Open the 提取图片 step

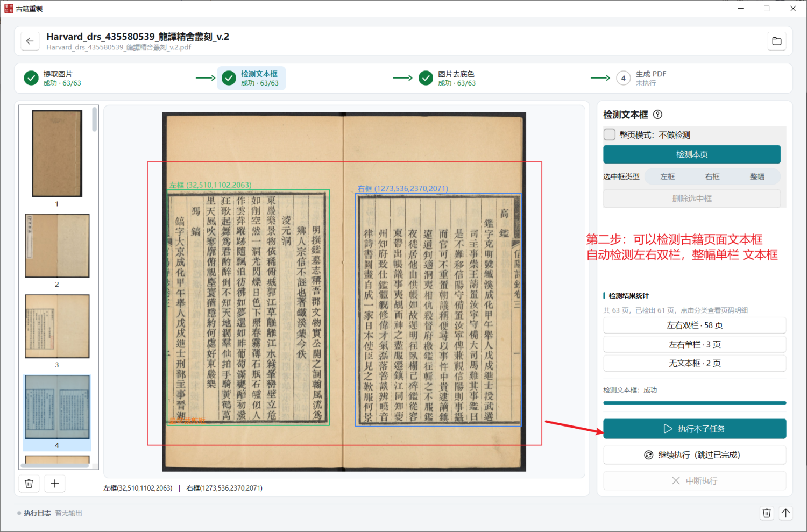pyautogui.click(x=53, y=78)
